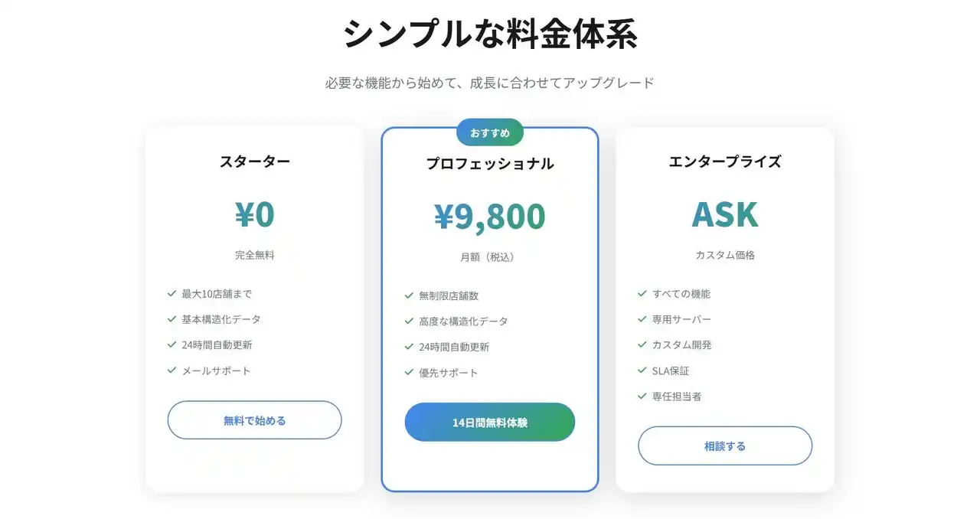The width and height of the screenshot is (980, 519).
Task: Click checkmark icon beside 基本構造化データ
Action: click(x=172, y=319)
